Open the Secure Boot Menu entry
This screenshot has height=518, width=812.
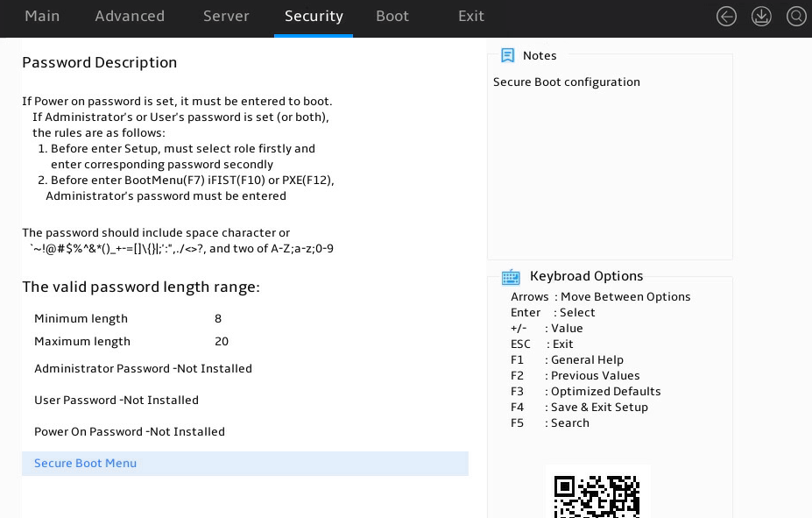click(245, 464)
